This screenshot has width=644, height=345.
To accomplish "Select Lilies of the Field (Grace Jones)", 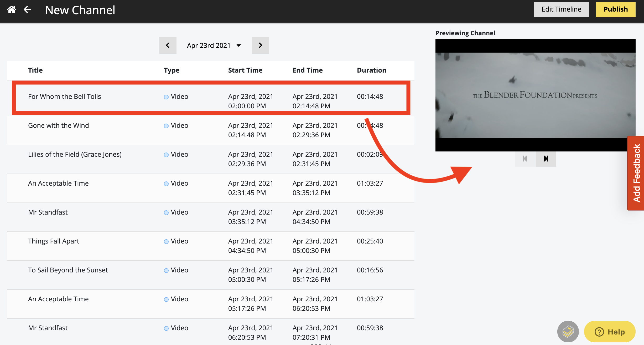I will click(x=211, y=159).
